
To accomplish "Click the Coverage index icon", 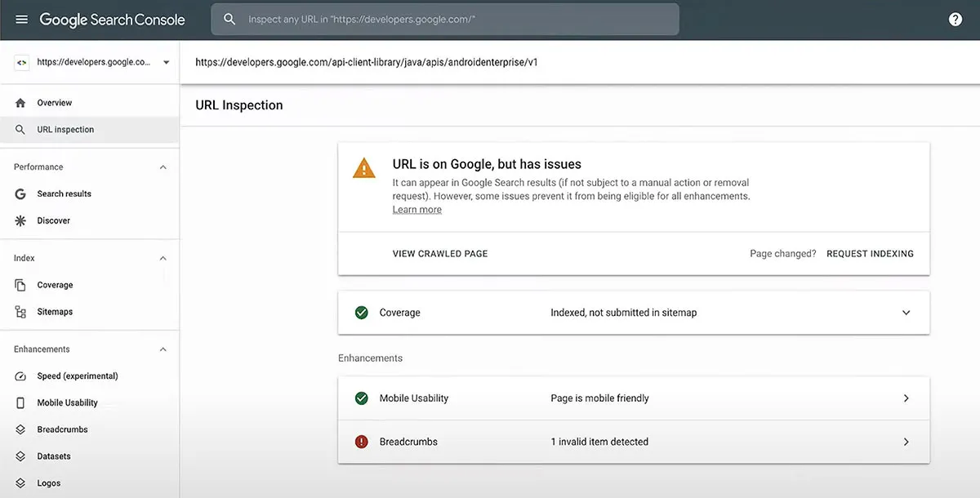I will 20,284.
